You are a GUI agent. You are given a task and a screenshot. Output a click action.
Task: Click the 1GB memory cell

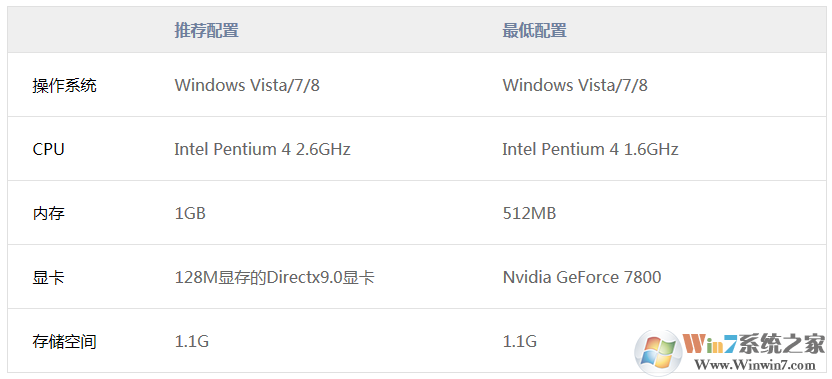[x=190, y=213]
